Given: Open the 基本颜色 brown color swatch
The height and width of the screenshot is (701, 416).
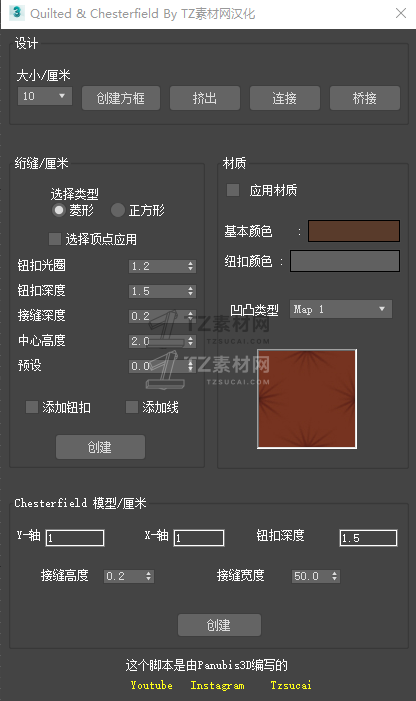Looking at the screenshot, I should 354,231.
